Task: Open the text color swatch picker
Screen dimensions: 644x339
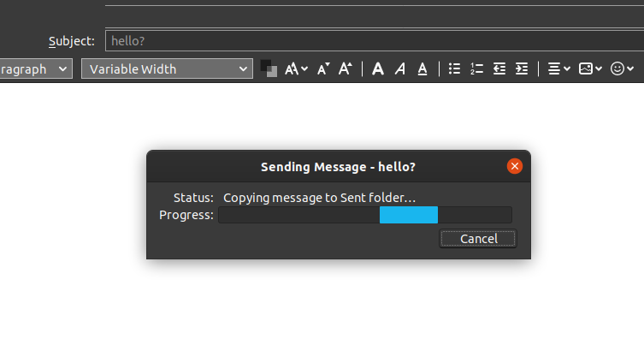Action: (x=269, y=68)
